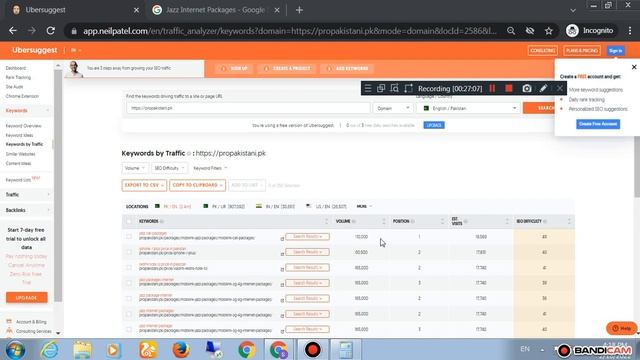Dismiss the Create free account popup
640x360 pixels.
click(x=634, y=67)
